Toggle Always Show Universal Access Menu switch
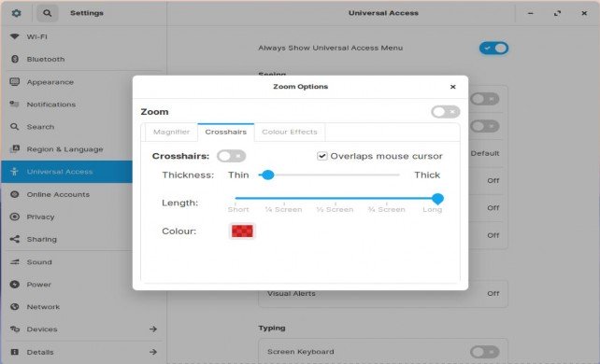600x364 pixels. [493, 49]
